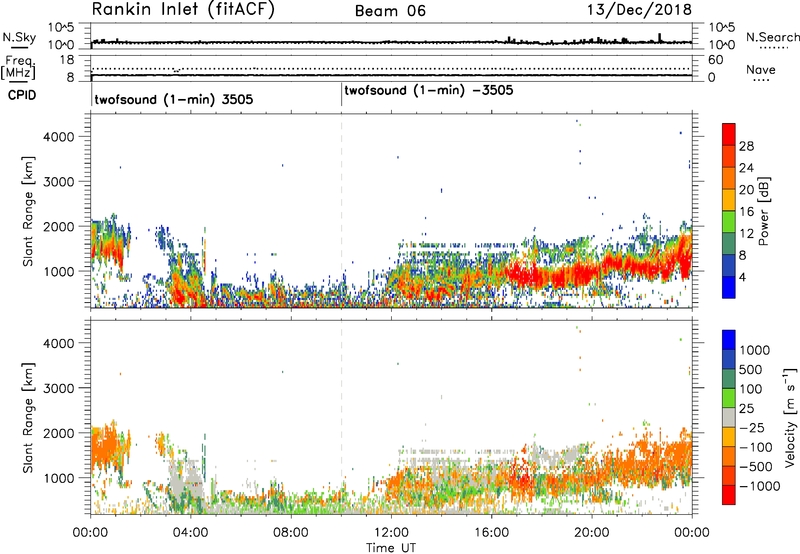Click the '12:00' time axis tick

(x=391, y=533)
